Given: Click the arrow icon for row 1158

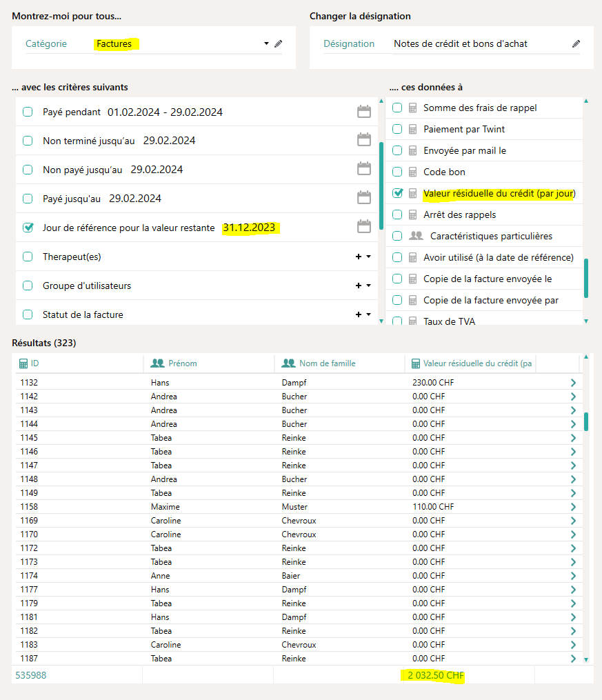Looking at the screenshot, I should [573, 507].
